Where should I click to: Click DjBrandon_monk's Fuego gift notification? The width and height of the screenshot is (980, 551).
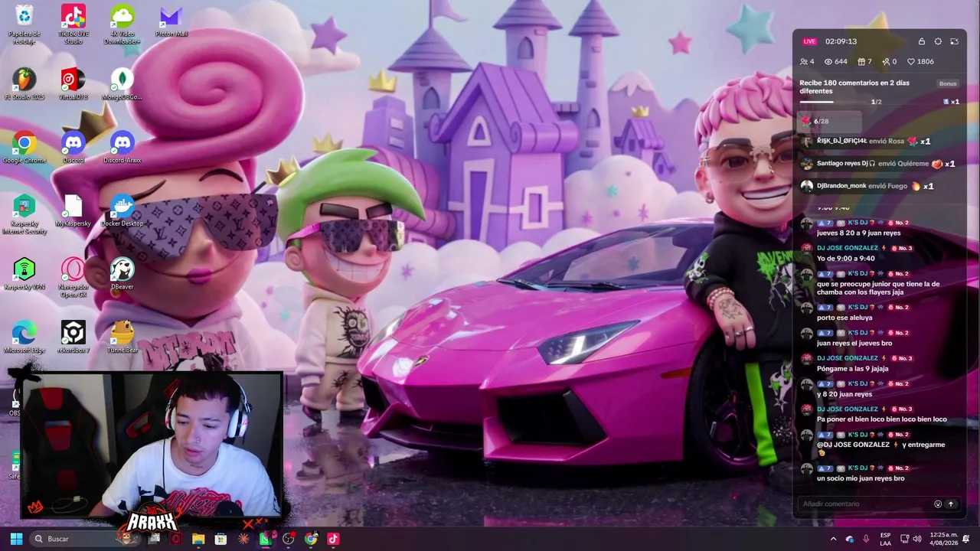[867, 186]
